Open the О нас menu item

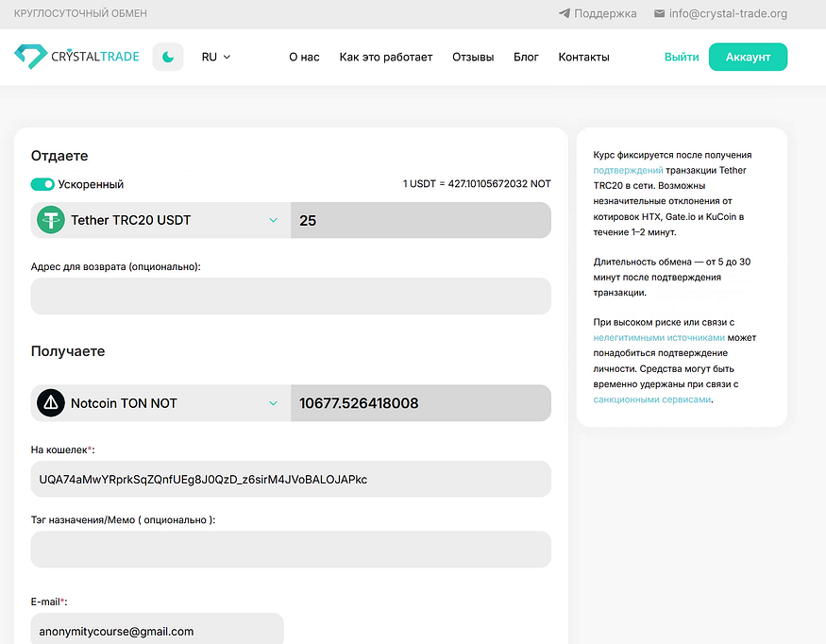click(304, 57)
